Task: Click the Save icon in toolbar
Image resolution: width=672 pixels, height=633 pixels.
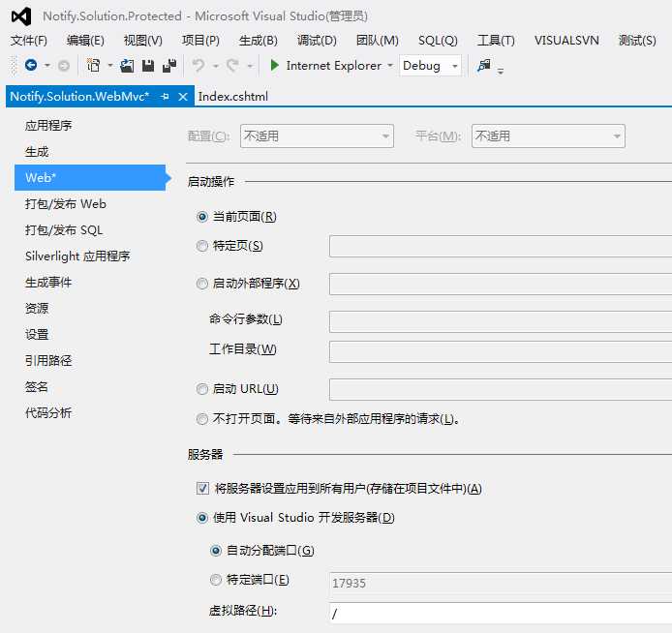Action: [148, 66]
